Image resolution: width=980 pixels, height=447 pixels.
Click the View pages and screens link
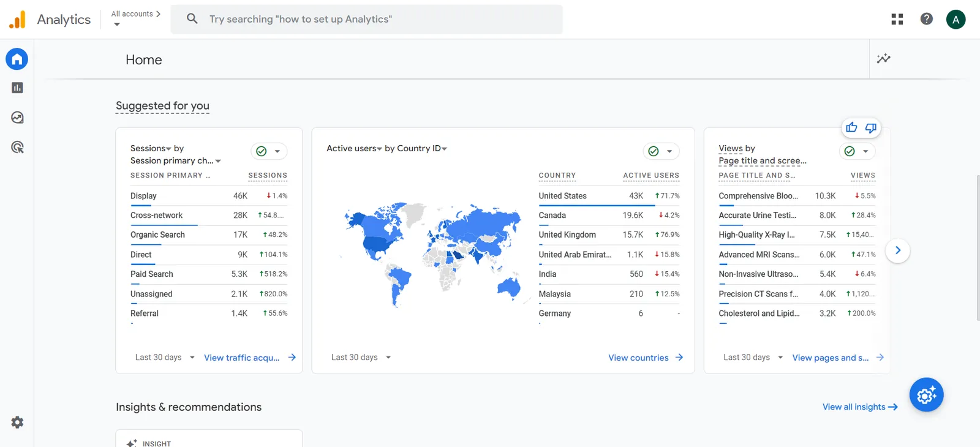(x=838, y=358)
